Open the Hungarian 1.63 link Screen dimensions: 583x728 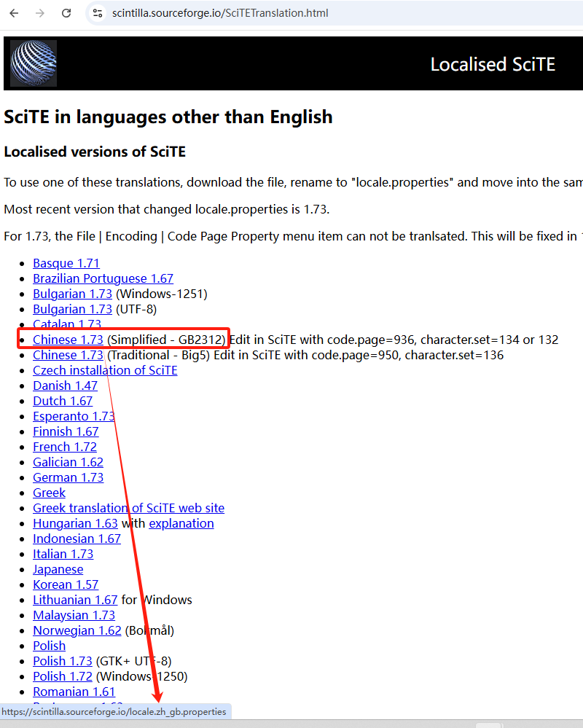[75, 524]
